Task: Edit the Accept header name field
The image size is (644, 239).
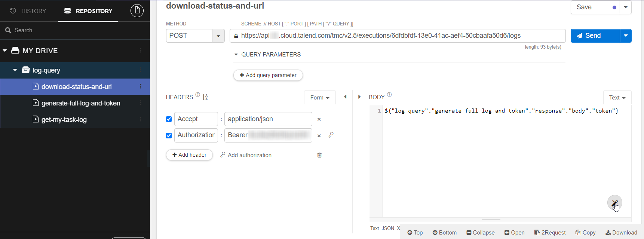Action: 196,119
